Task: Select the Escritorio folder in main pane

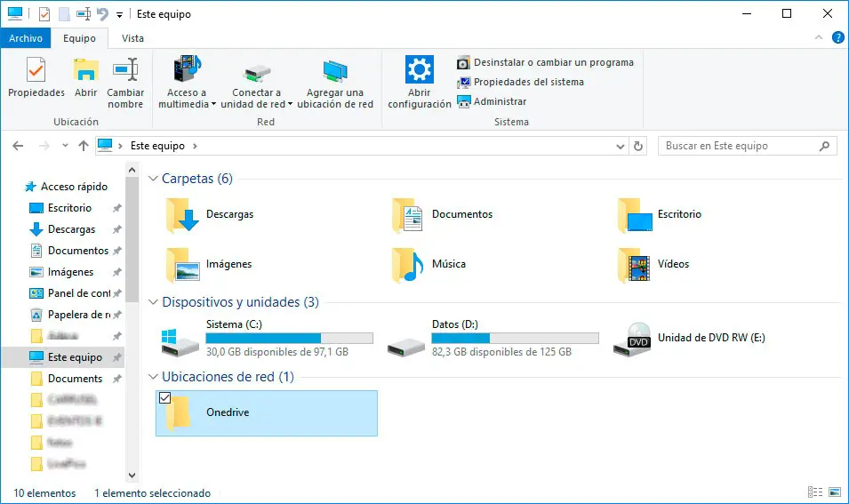Action: 661,215
